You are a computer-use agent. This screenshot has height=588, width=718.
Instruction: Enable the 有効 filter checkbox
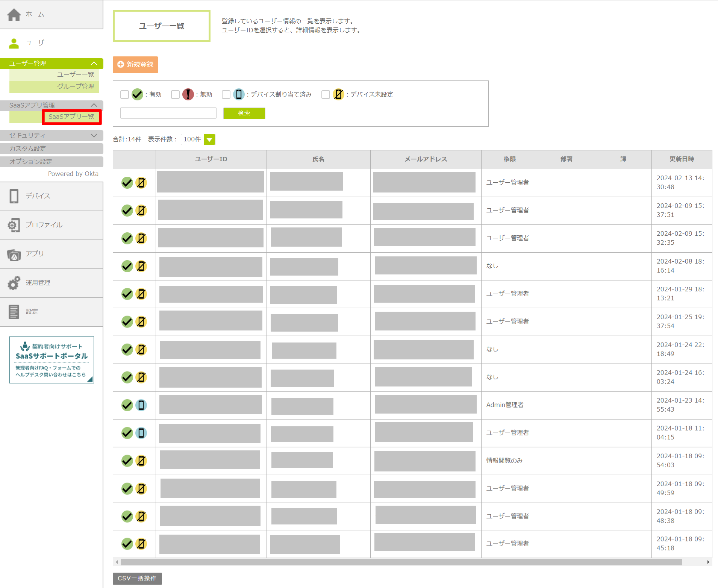124,94
